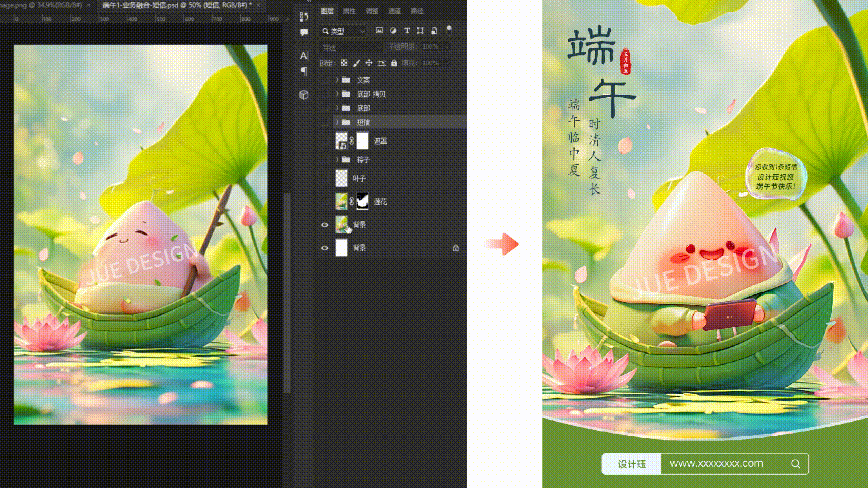Click link icon on 遮罩 layer
Screen dimensions: 868x488
tap(352, 141)
